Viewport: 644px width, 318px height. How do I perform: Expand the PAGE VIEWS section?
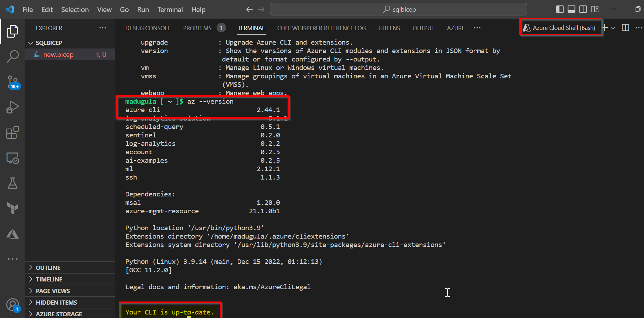[70, 291]
